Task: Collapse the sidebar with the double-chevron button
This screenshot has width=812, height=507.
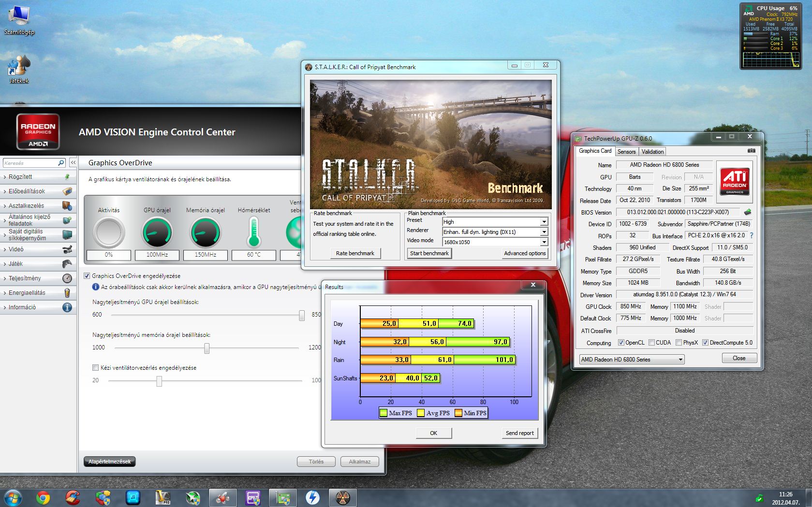Action: click(73, 163)
